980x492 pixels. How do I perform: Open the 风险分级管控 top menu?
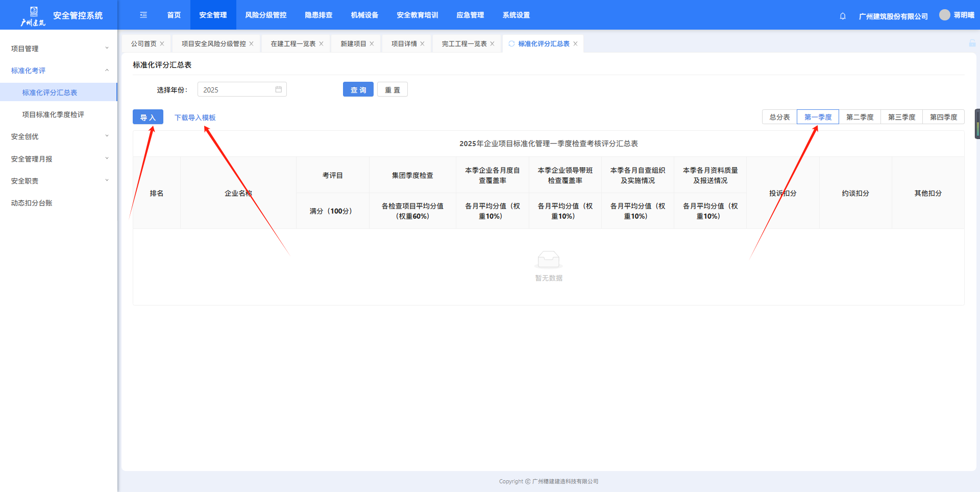[x=265, y=15]
